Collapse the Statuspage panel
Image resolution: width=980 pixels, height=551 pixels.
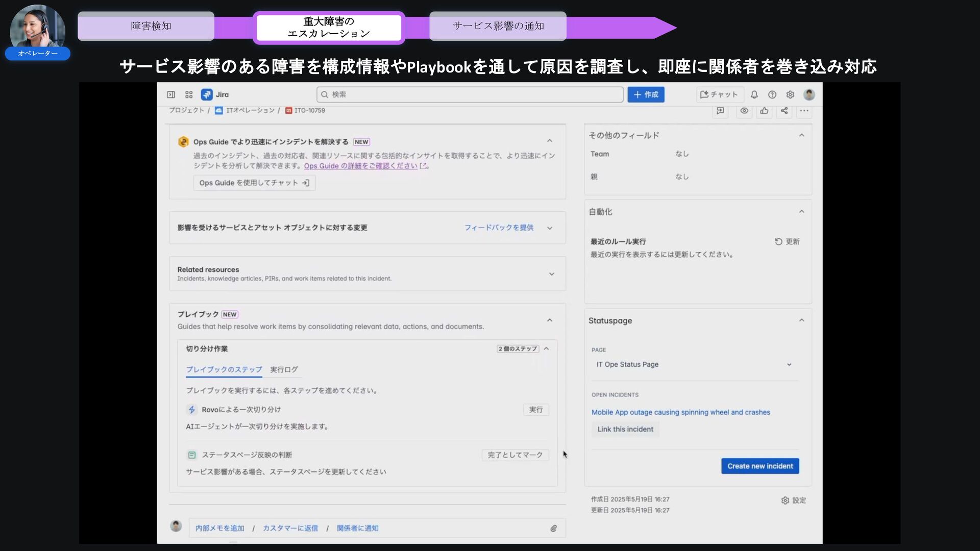coord(801,320)
